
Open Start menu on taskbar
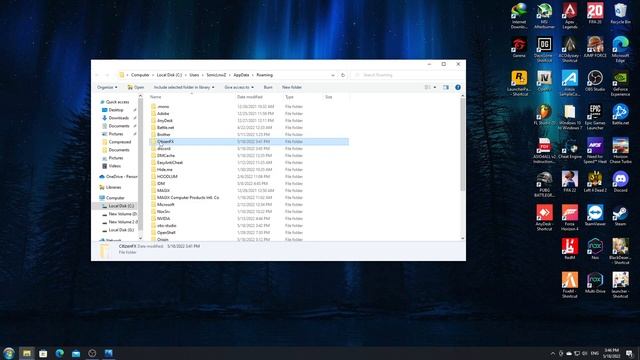pyautogui.click(x=9, y=353)
